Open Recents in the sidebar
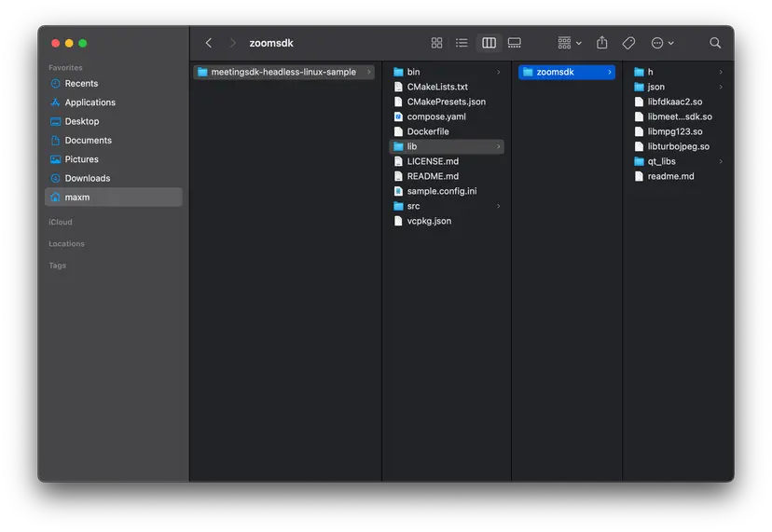The image size is (772, 532). point(81,84)
